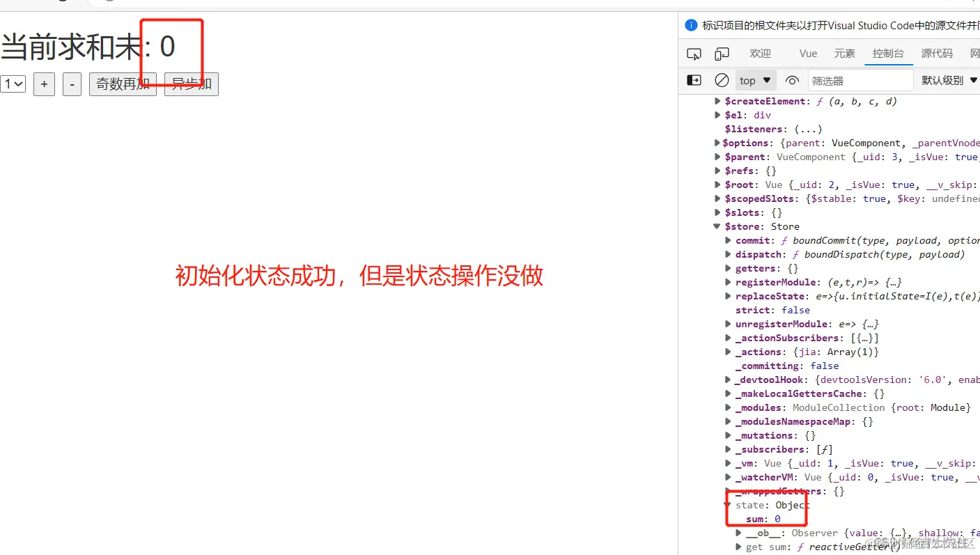This screenshot has width=980, height=555.
Task: Click the 异步加 button
Action: (x=192, y=84)
